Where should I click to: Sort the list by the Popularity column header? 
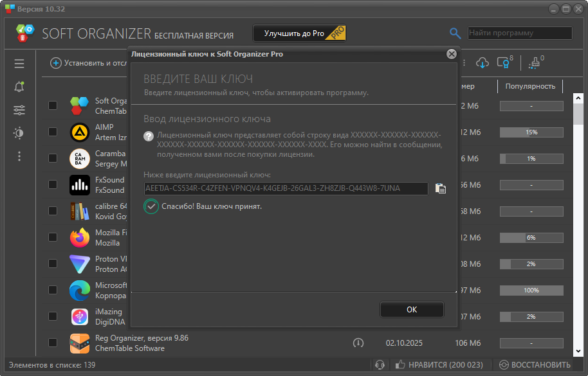530,86
